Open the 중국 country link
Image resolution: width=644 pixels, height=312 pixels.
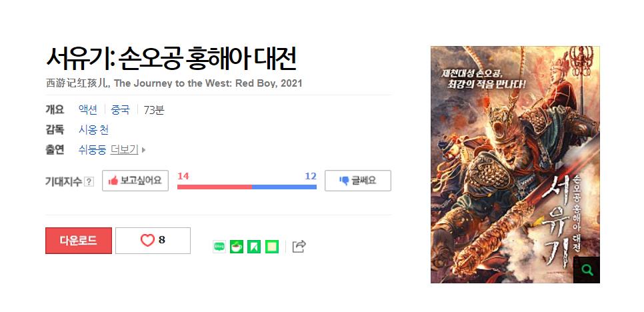coord(121,109)
